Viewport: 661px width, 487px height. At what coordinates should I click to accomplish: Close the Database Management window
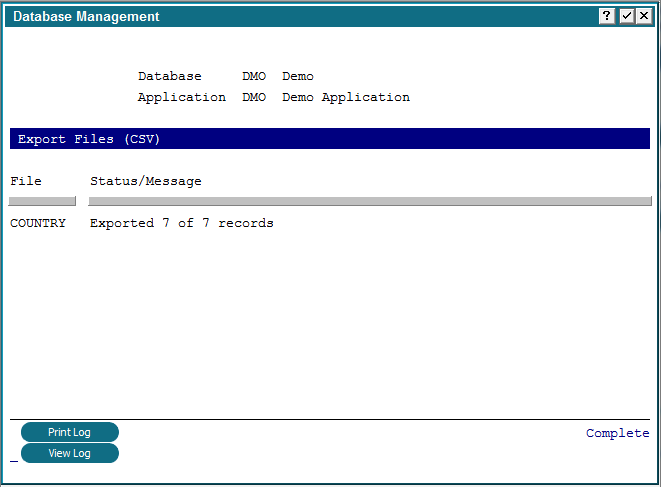coord(644,16)
